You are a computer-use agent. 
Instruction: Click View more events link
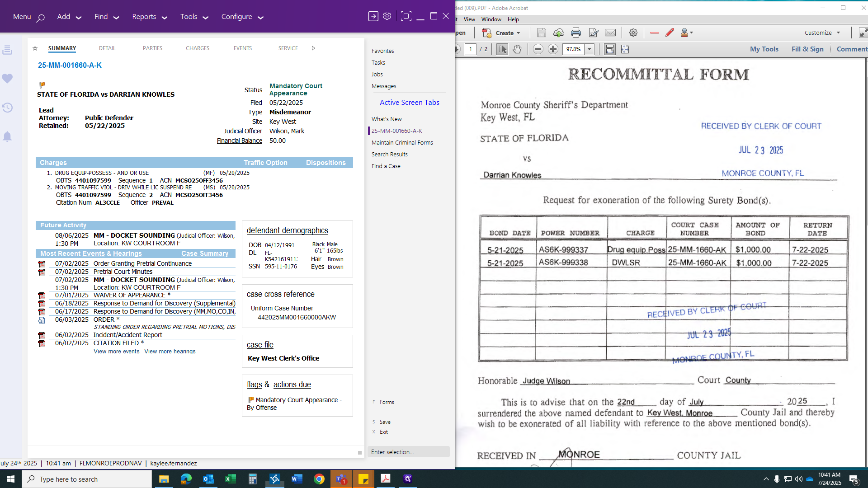(x=116, y=352)
